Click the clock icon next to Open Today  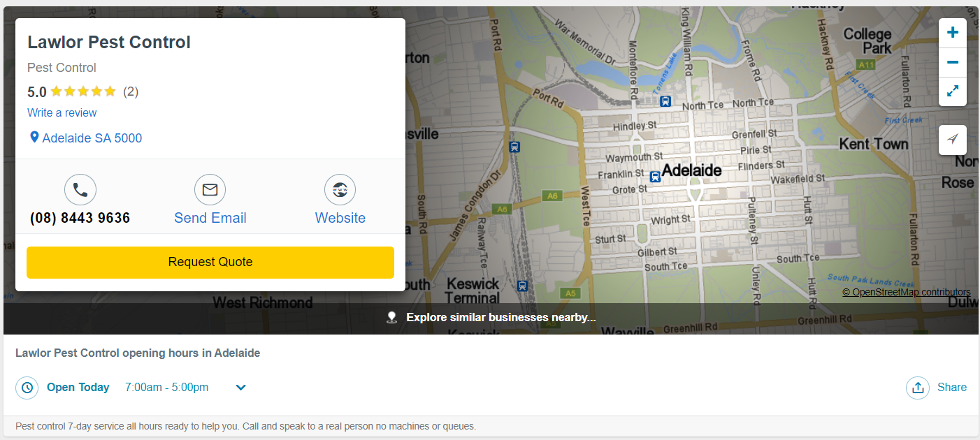pyautogui.click(x=27, y=388)
